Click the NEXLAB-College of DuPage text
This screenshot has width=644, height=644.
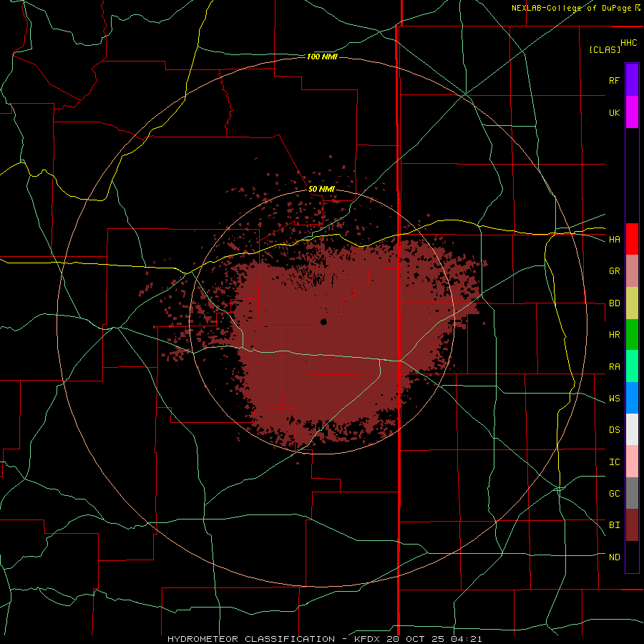click(571, 8)
